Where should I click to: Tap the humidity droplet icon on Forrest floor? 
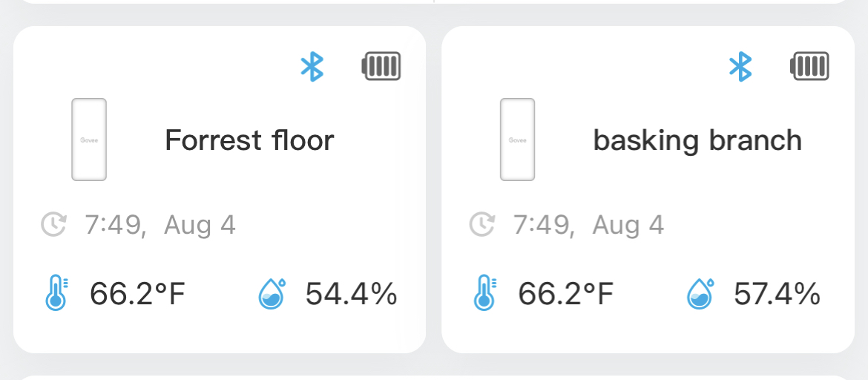272,293
